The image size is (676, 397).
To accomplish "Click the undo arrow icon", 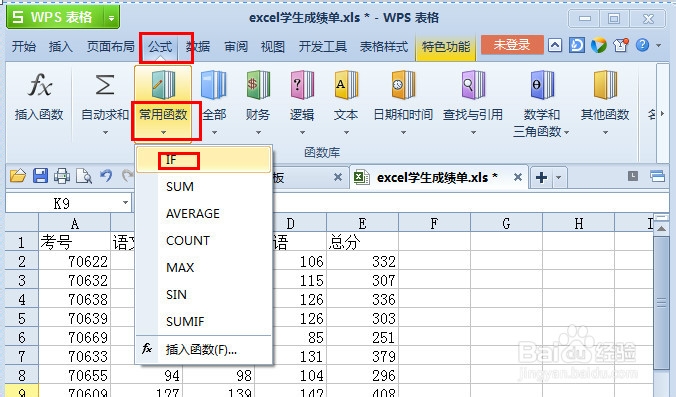I will [x=106, y=176].
